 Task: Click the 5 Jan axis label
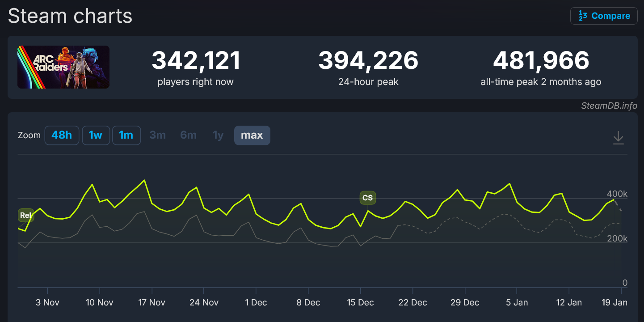[517, 303]
